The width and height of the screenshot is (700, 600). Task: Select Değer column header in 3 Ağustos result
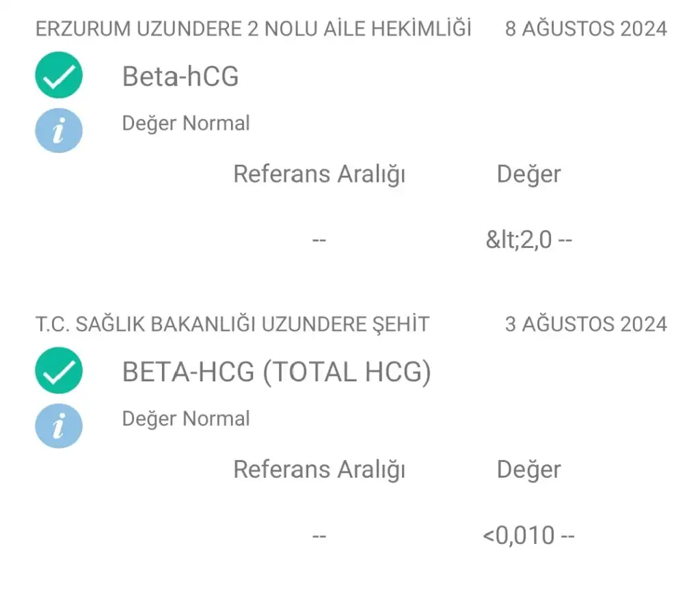coord(528,469)
